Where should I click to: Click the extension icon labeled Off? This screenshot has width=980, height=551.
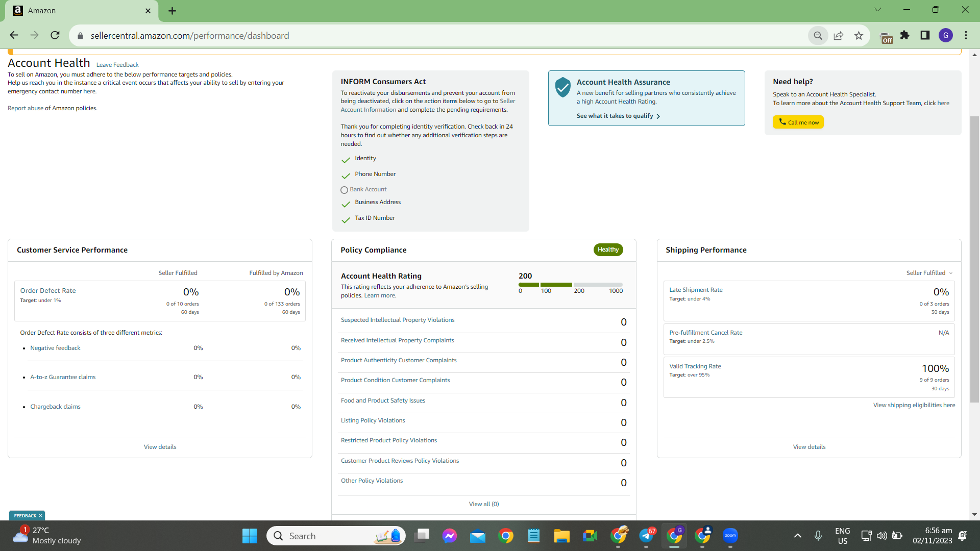[x=887, y=38]
